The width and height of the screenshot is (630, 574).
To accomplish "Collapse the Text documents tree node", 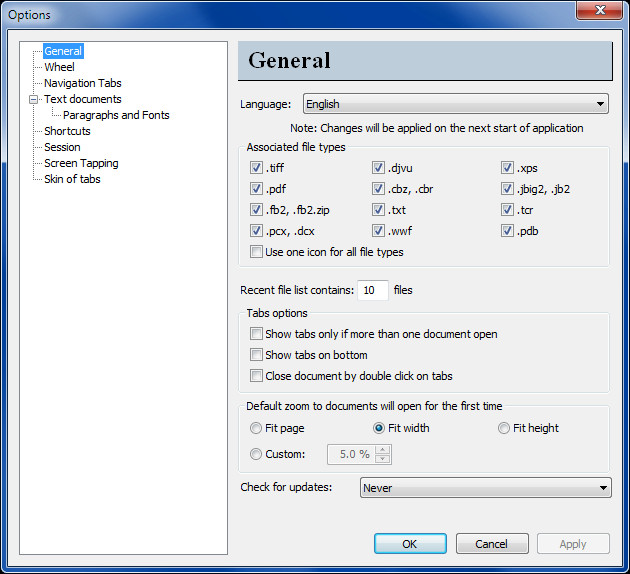I will point(33,100).
